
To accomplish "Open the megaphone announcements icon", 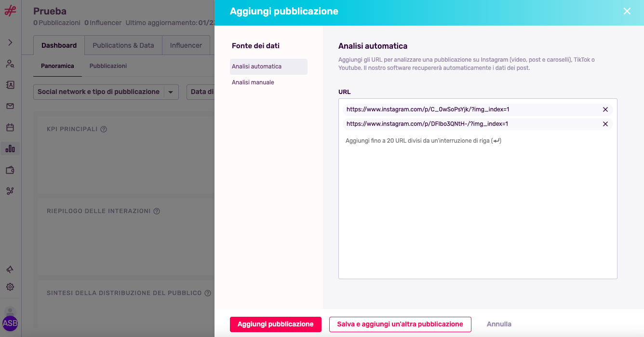I will (10, 269).
